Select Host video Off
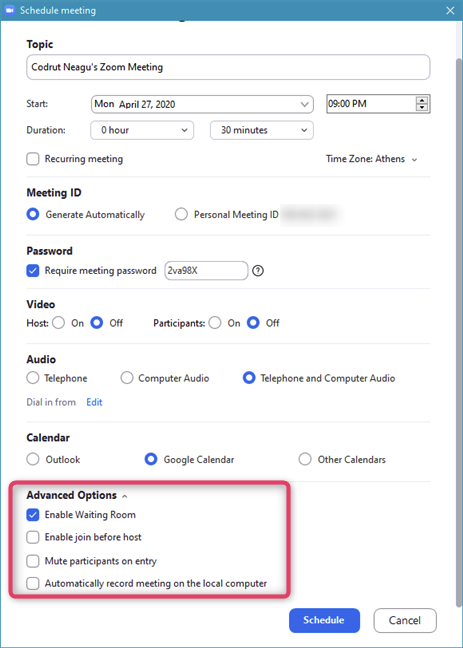Viewport: 463px width, 648px height. (97, 323)
